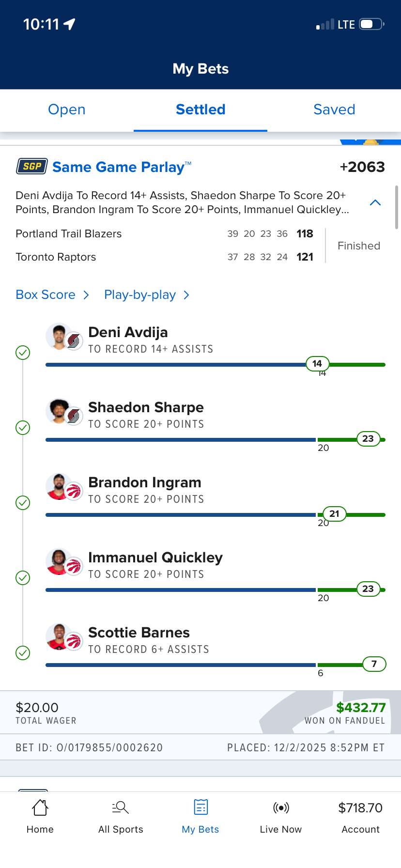Open Play-by-play chevron link
Viewport: 401px width, 868px height.
coord(186,295)
